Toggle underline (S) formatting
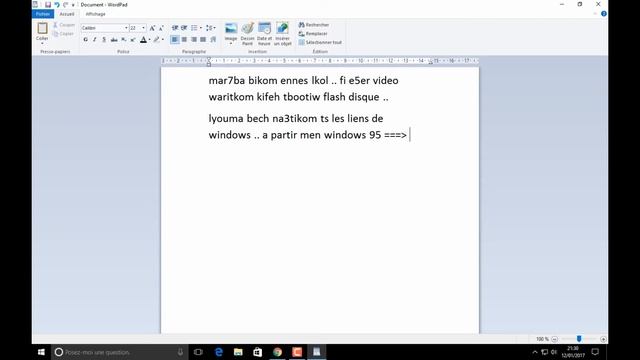The height and width of the screenshot is (360, 640). point(104,40)
